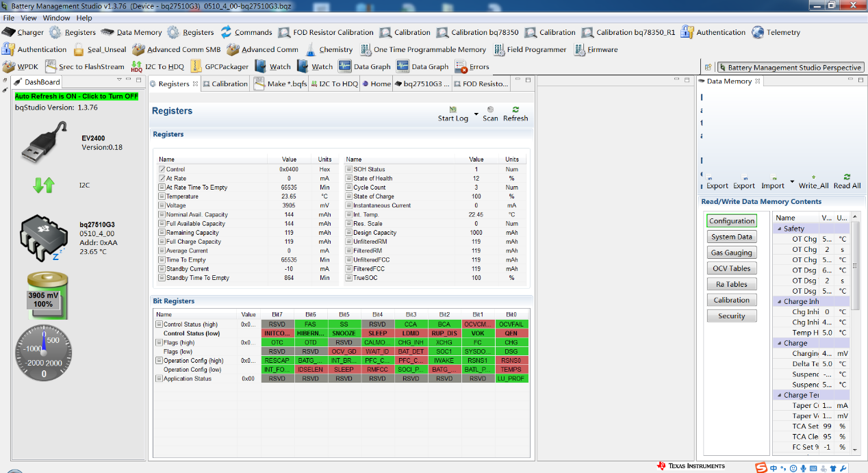Click Read All in Data Memory

click(847, 181)
